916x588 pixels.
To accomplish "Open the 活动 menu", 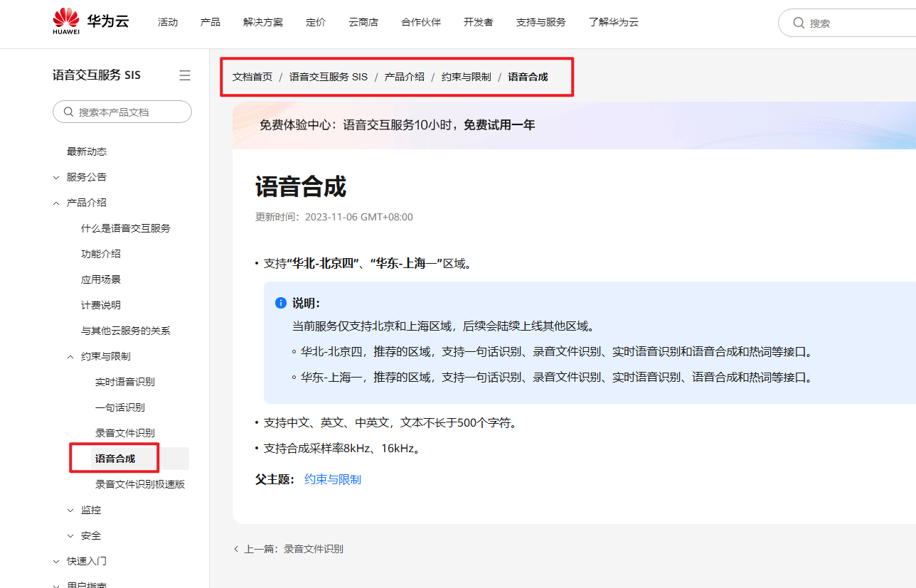I will coord(168,22).
